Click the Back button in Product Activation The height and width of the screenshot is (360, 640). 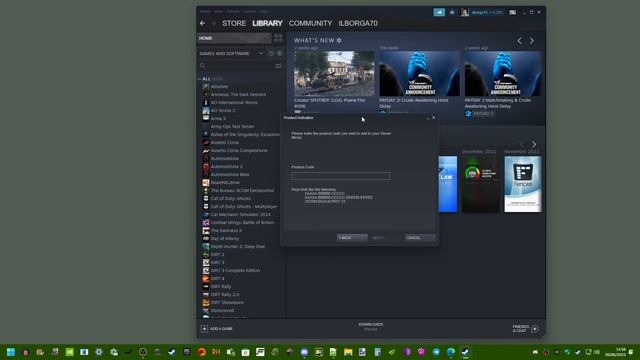[x=352, y=238]
